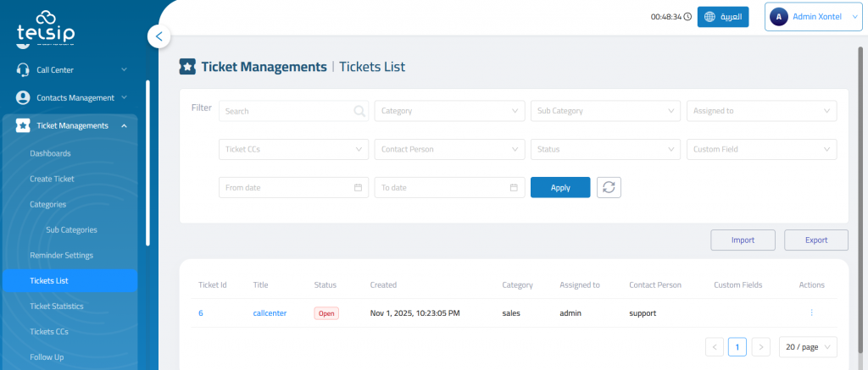Screen dimensions: 868x370
Task: Open the From date calendar icon
Action: click(358, 187)
